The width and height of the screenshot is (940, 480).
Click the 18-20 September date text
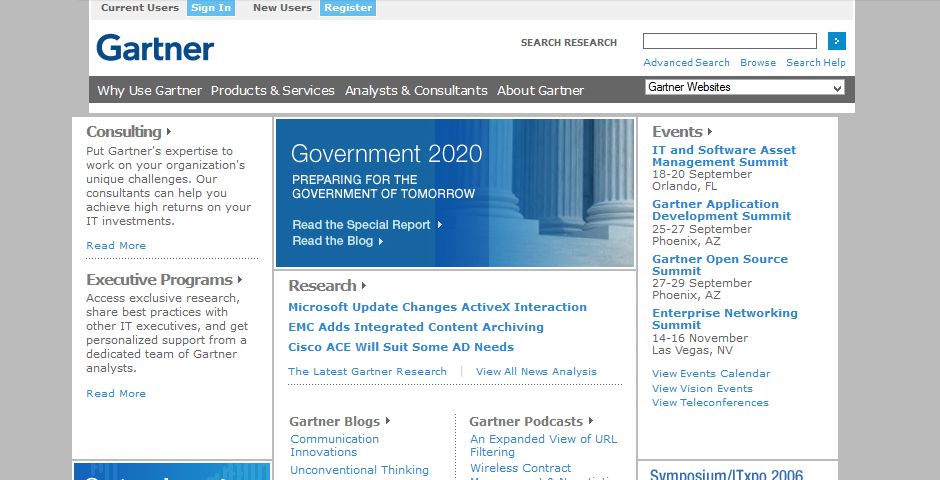tap(702, 174)
